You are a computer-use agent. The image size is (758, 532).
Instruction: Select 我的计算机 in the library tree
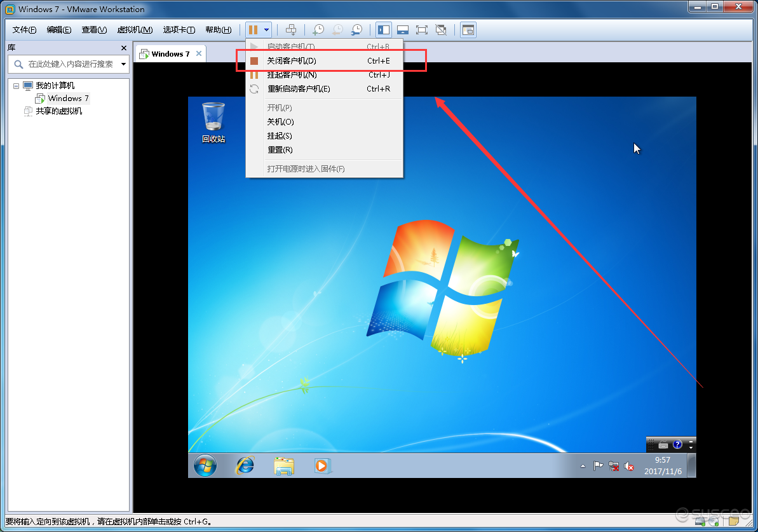tap(55, 86)
